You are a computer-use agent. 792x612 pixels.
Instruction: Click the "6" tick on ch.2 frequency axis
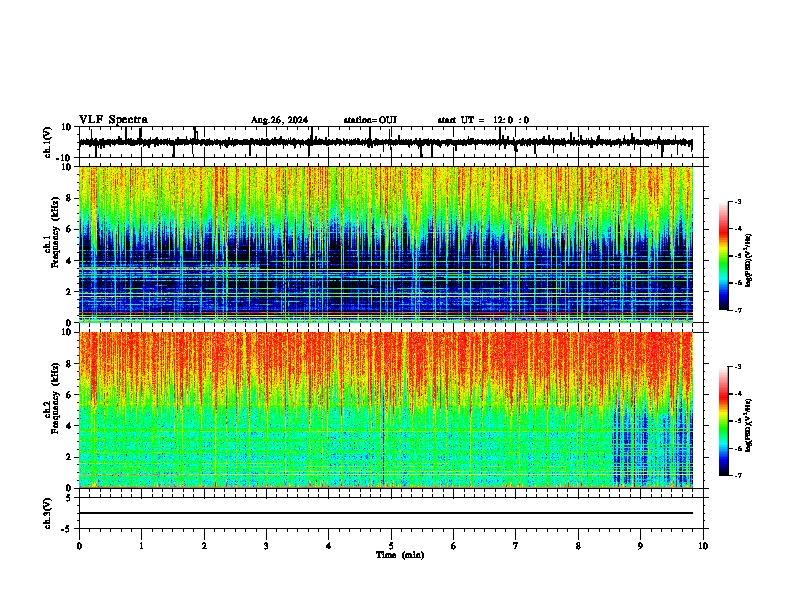(x=70, y=395)
